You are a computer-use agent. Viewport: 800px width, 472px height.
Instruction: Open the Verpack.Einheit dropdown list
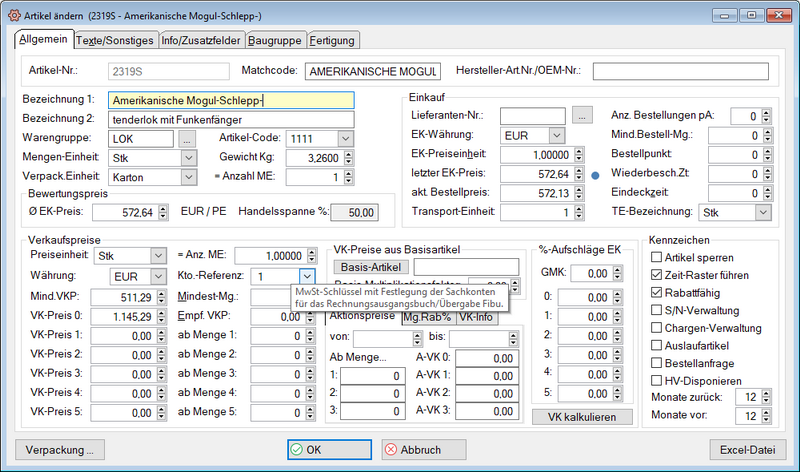pos(187,177)
